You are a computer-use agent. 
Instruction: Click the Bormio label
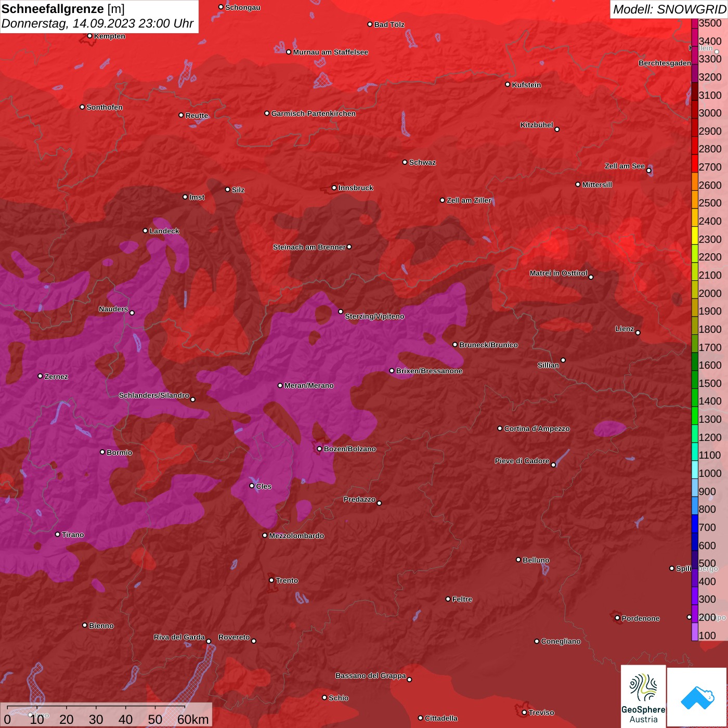click(x=120, y=452)
